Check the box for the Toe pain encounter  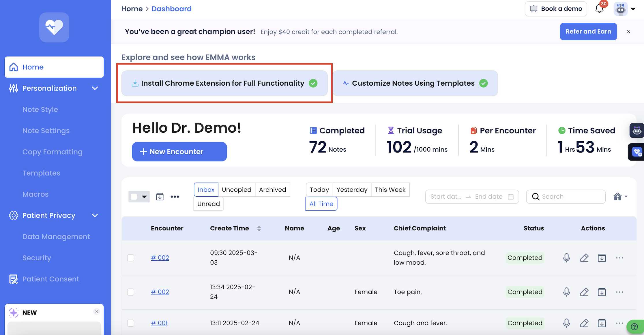131,292
